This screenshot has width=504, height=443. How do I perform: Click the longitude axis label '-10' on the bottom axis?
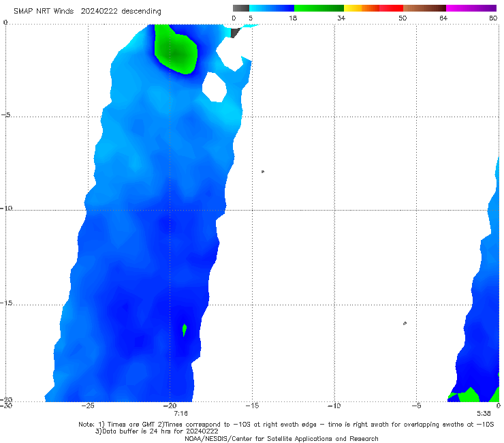(334, 406)
